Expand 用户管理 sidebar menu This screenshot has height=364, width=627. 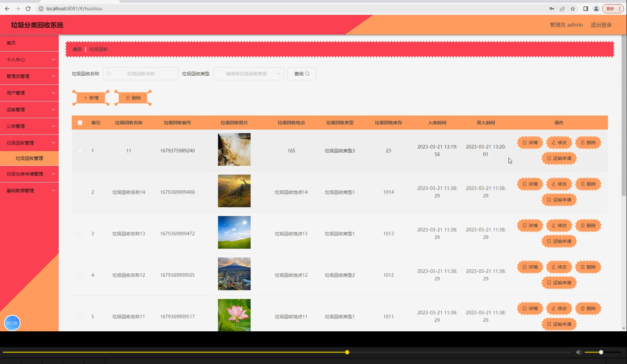tap(29, 93)
